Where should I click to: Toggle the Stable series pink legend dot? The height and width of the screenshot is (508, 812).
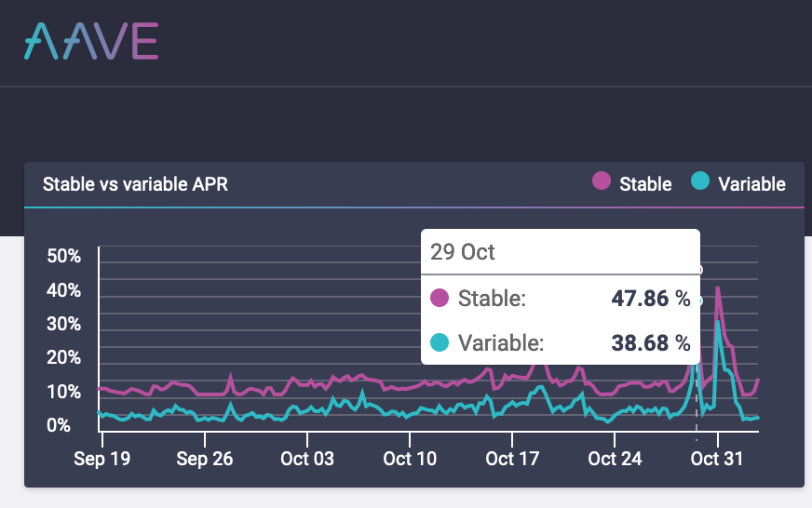(602, 181)
